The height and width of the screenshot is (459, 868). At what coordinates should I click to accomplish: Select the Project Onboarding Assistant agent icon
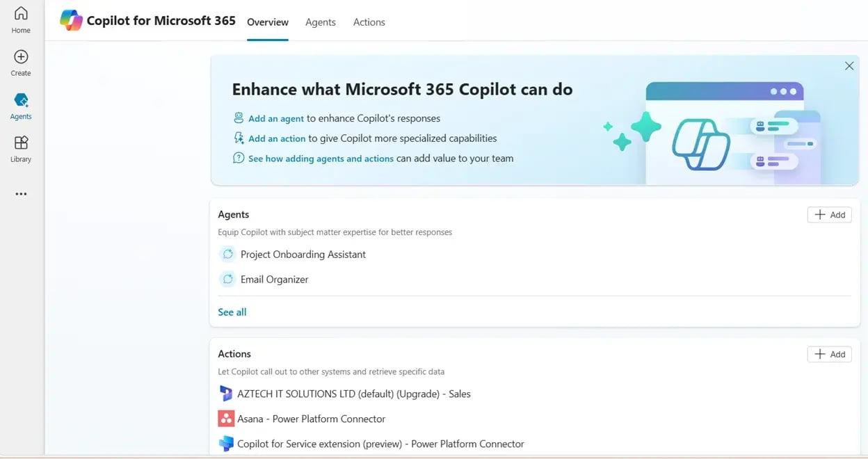[x=227, y=254]
